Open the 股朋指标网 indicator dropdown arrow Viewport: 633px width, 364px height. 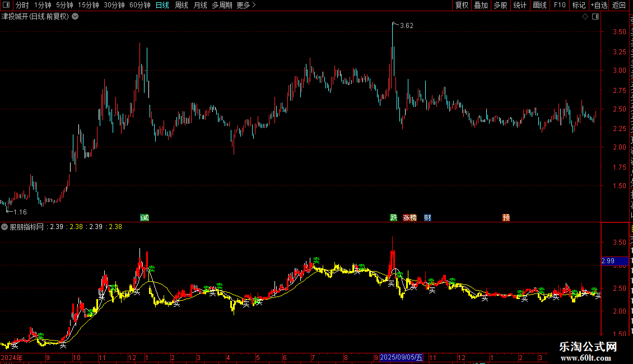coord(4,227)
